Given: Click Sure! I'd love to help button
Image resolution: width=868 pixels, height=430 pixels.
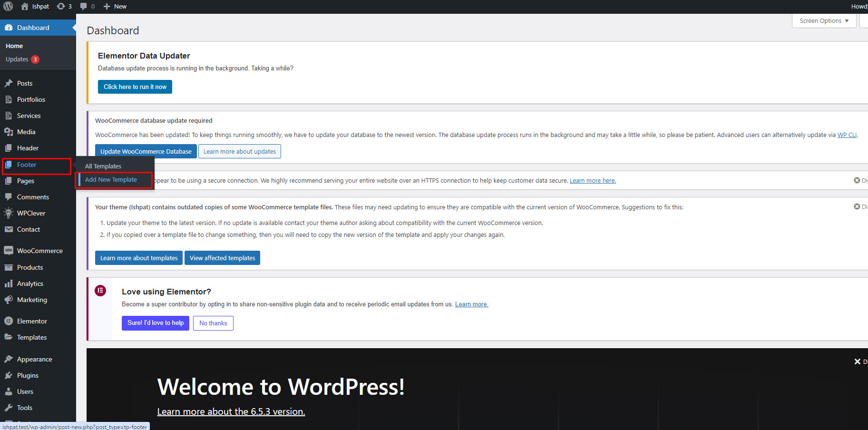Looking at the screenshot, I should pos(156,323).
